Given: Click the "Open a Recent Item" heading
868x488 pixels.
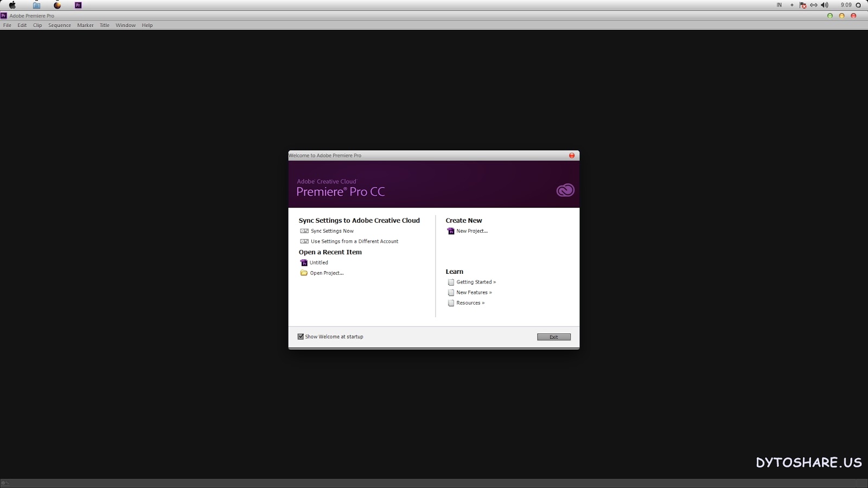Looking at the screenshot, I should [x=330, y=252].
